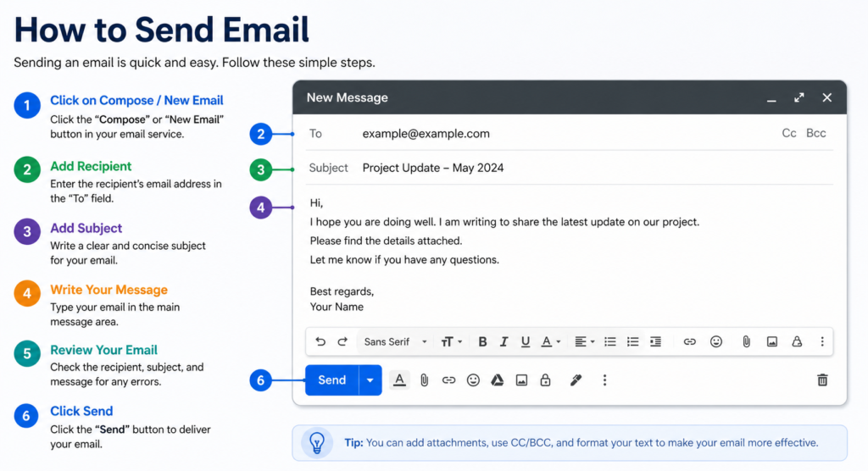
Task: Insert link from the formatting toolbar
Action: click(x=689, y=341)
